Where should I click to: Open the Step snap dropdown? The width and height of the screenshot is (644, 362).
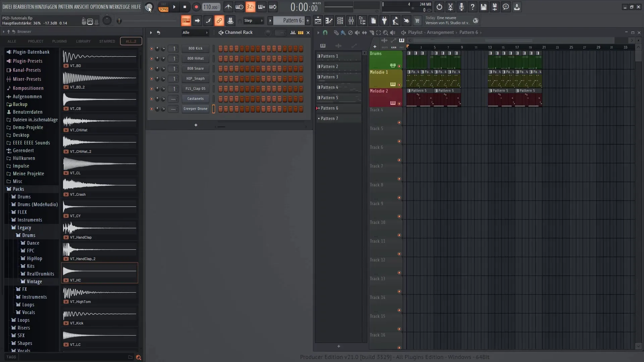pyautogui.click(x=254, y=21)
